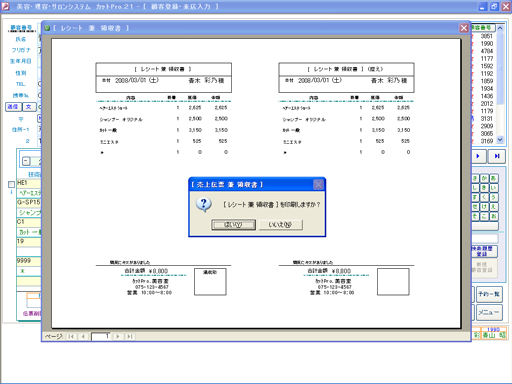
Task: Click はい to print the receipt
Action: (x=233, y=225)
